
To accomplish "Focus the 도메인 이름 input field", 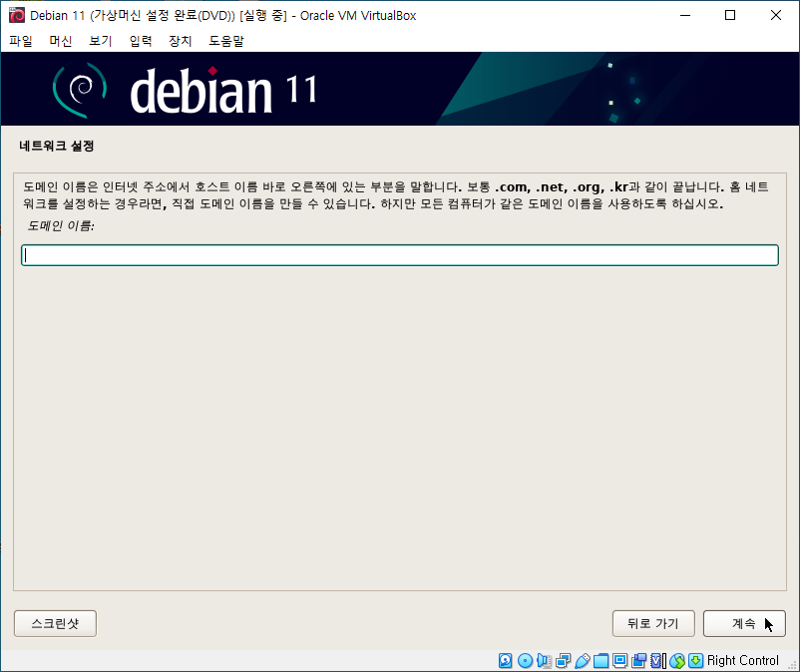I will click(x=399, y=255).
